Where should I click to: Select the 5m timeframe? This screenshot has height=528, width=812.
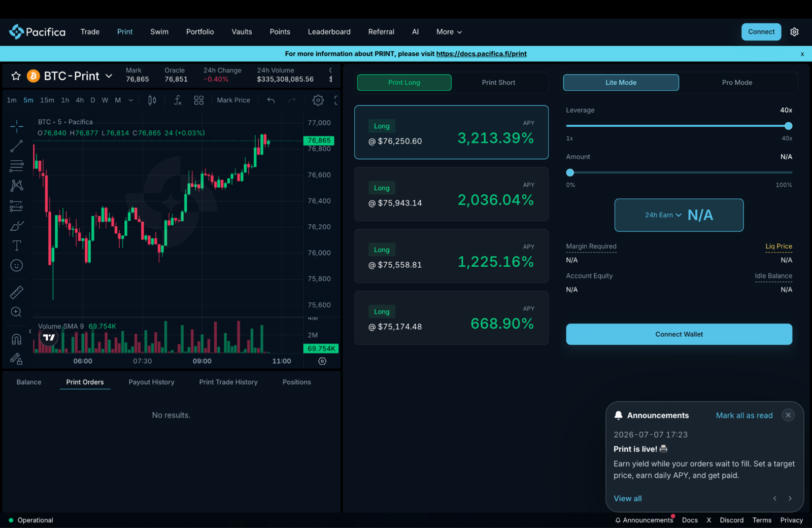28,100
